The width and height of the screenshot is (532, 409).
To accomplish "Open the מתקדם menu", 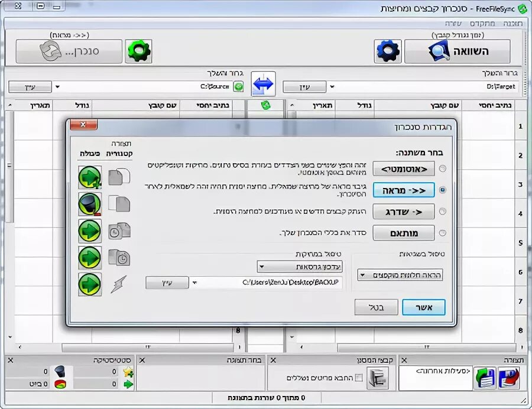I will pos(482,24).
